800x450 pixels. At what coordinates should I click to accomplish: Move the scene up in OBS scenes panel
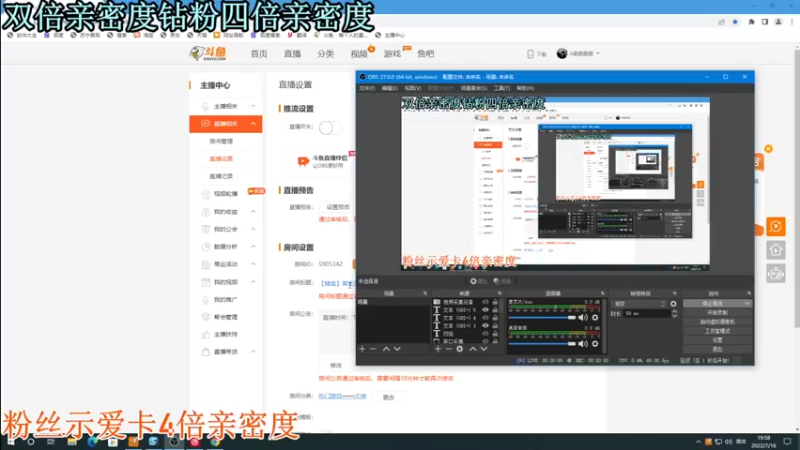386,349
